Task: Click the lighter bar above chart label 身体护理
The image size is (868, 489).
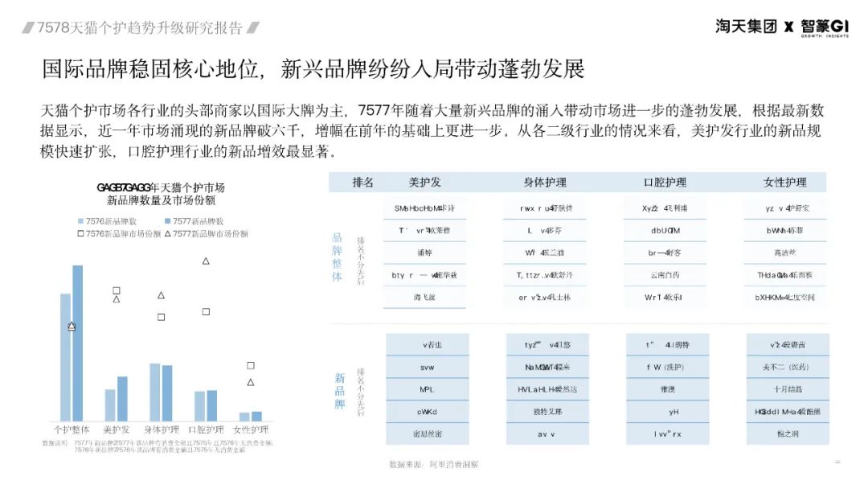Action: click(155, 392)
